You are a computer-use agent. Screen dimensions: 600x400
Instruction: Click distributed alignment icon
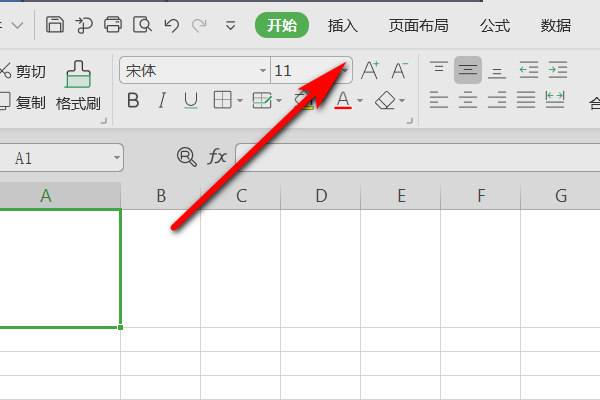pos(555,100)
